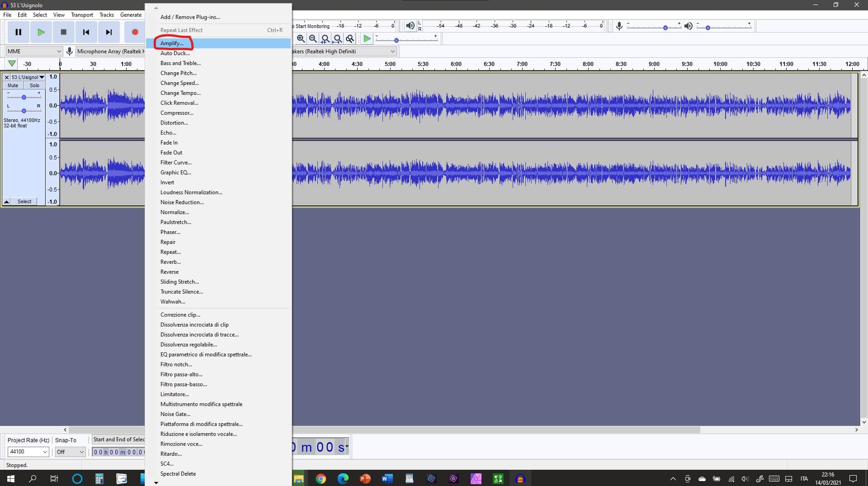This screenshot has height=486, width=868.
Task: Close the track with the X button
Action: point(7,77)
